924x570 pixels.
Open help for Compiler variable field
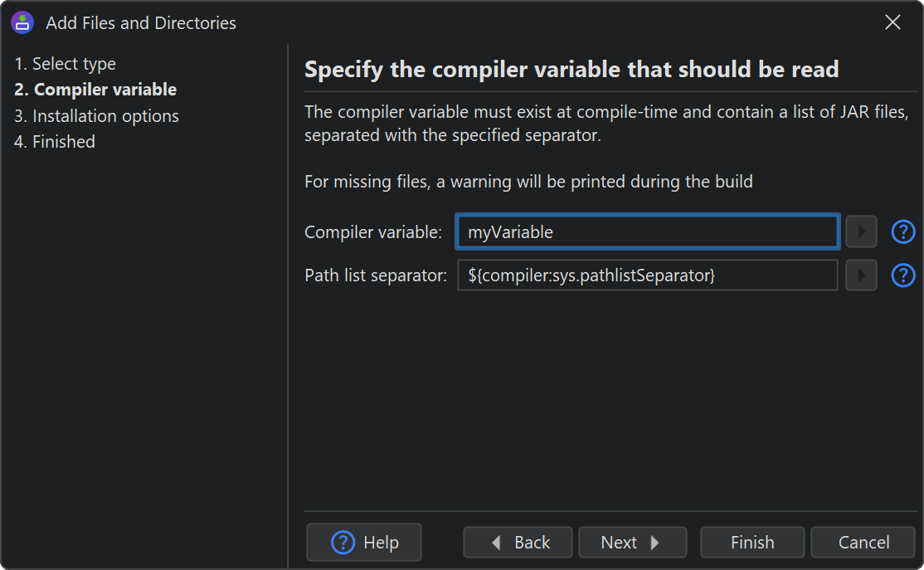pyautogui.click(x=902, y=231)
